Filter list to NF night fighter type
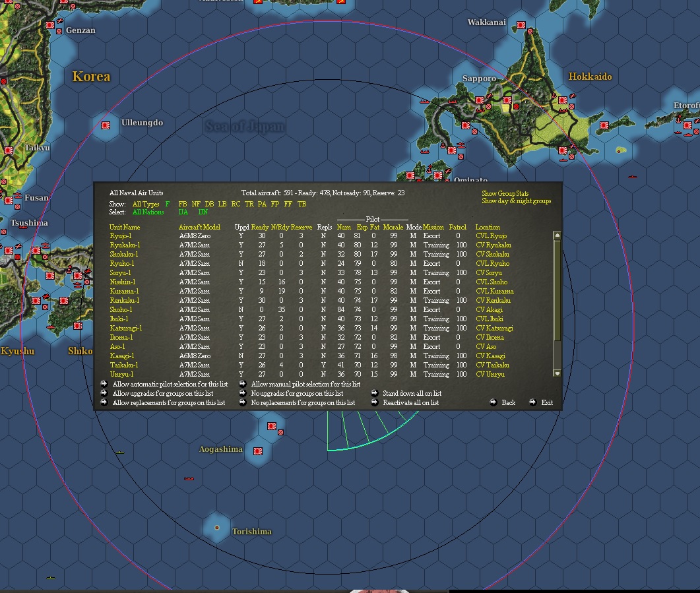The height and width of the screenshot is (593, 700). pos(196,204)
